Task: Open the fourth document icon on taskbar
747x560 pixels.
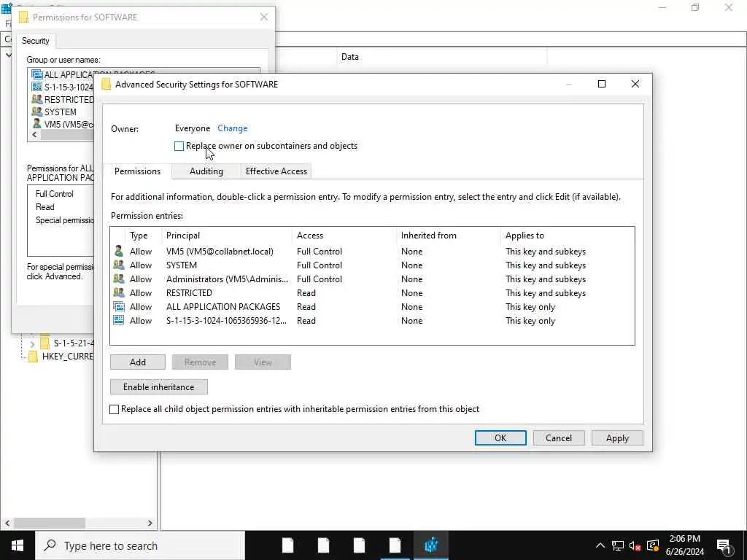Action: pyautogui.click(x=395, y=545)
